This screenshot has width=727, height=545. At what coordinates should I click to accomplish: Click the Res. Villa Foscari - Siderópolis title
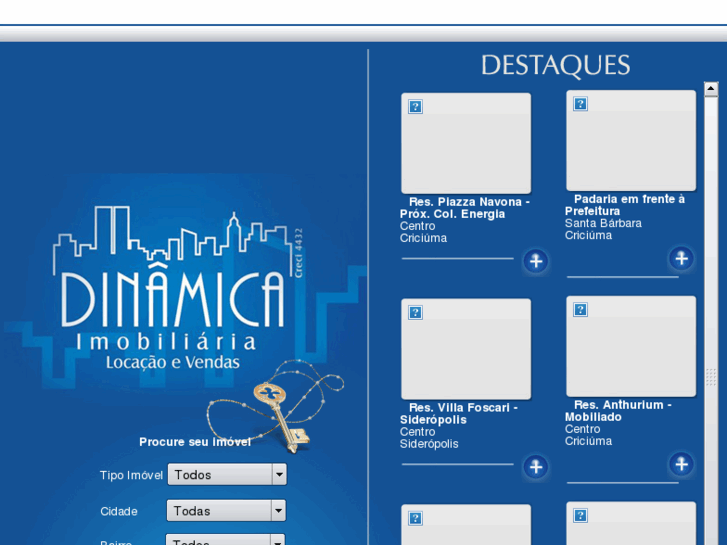coord(459,414)
